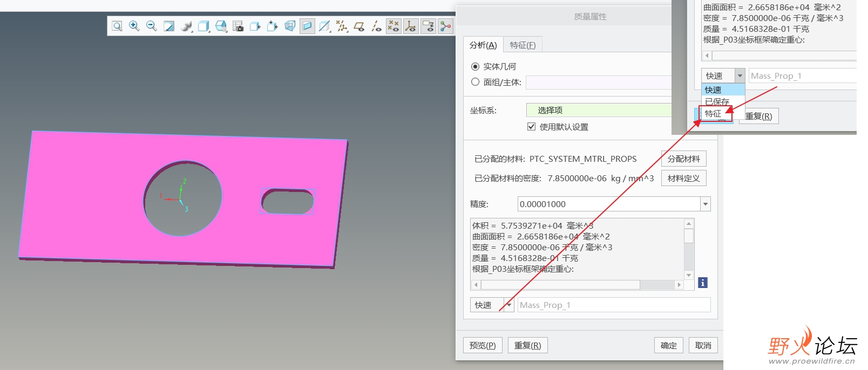Click the 确定 button
The height and width of the screenshot is (370, 868).
[x=669, y=345]
